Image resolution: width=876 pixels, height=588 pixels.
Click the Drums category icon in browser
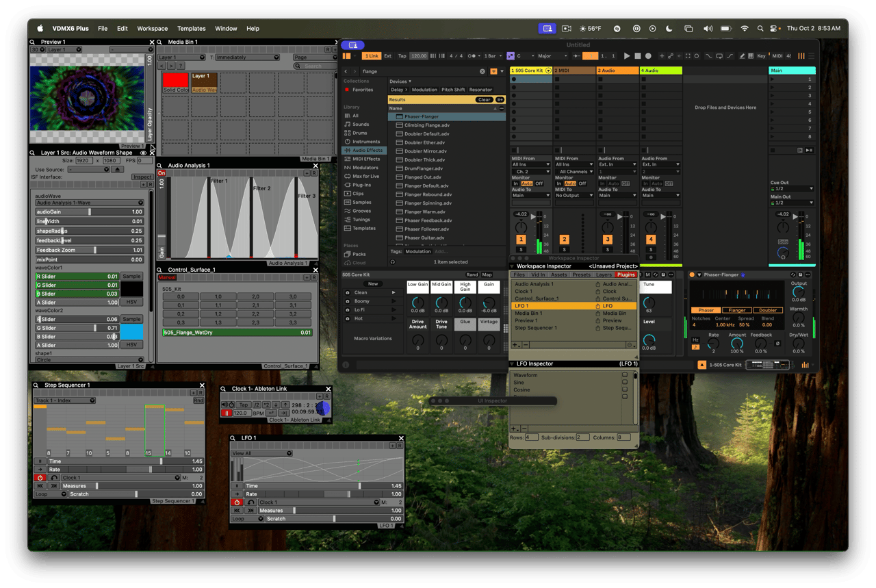click(347, 133)
